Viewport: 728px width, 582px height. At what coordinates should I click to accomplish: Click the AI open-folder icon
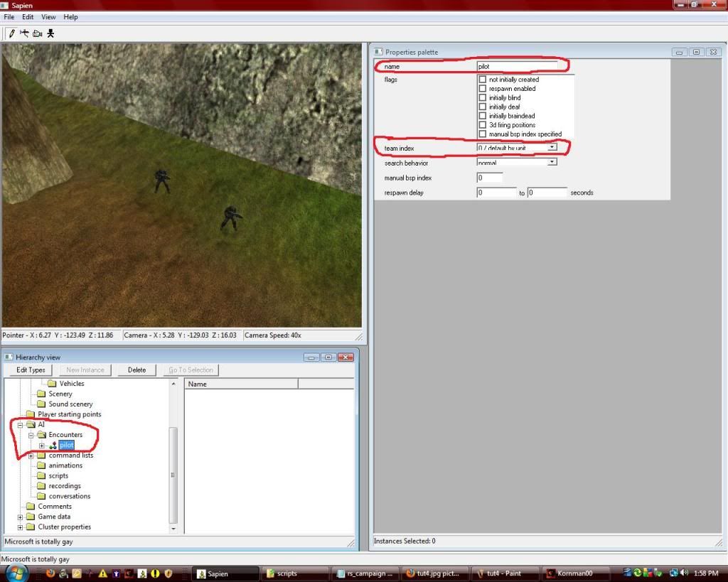tap(31, 424)
